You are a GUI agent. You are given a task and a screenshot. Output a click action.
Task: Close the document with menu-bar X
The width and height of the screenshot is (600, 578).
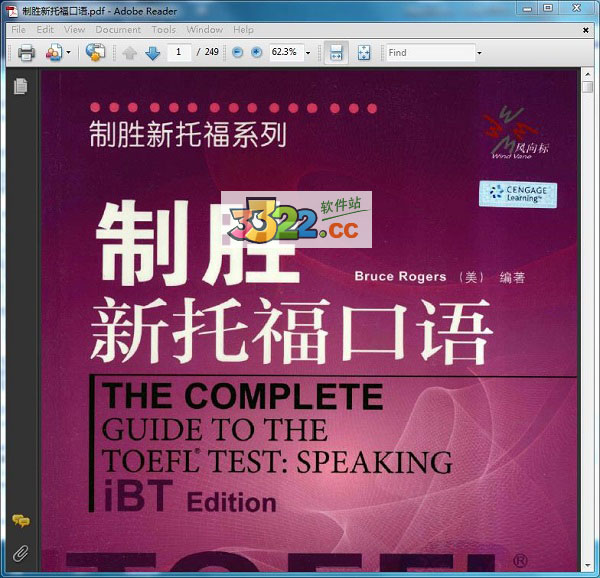(585, 30)
